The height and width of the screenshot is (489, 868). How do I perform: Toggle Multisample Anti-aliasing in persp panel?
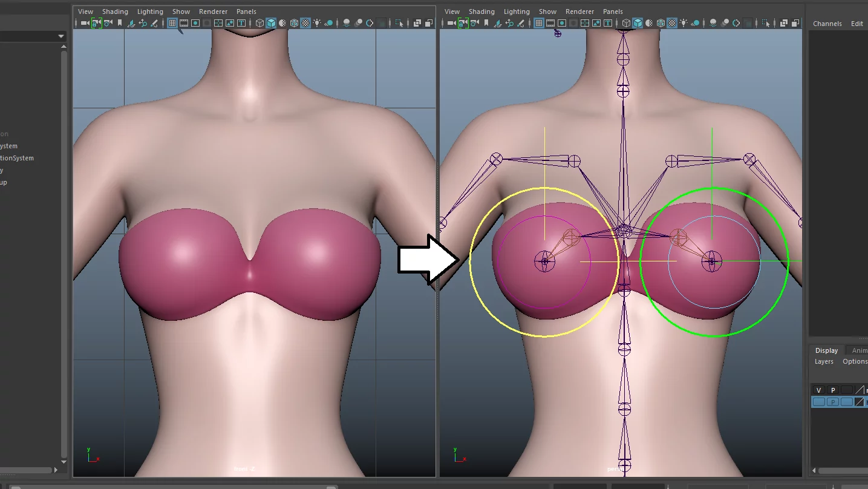[736, 23]
